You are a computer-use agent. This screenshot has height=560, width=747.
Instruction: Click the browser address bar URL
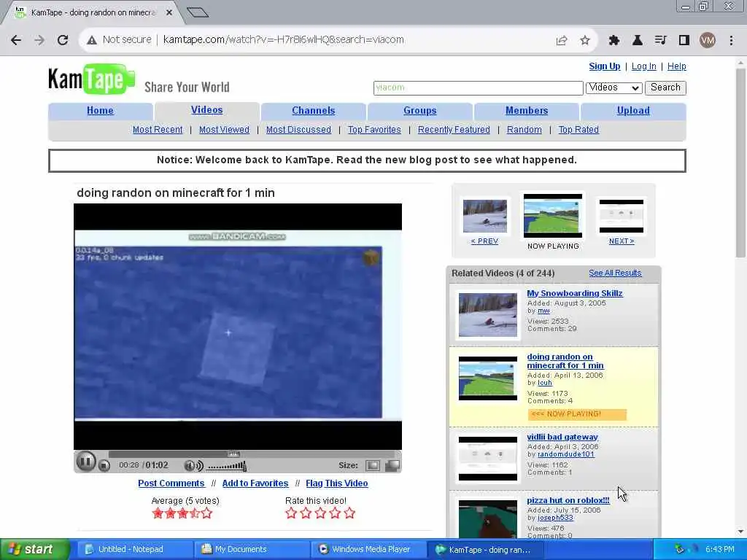(284, 39)
